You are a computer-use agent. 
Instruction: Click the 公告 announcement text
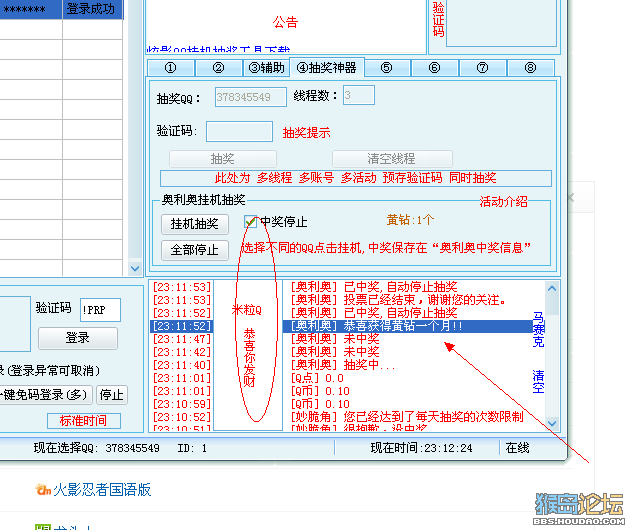[x=285, y=22]
